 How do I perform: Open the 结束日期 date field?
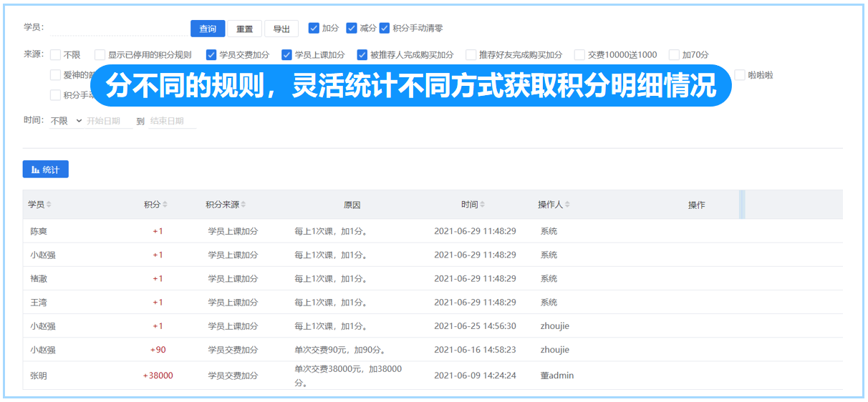(170, 121)
